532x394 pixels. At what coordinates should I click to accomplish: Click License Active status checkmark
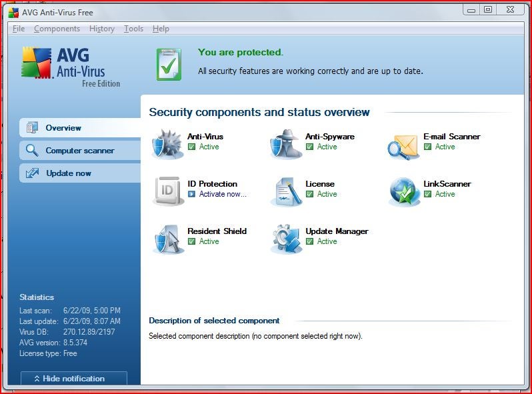point(309,194)
